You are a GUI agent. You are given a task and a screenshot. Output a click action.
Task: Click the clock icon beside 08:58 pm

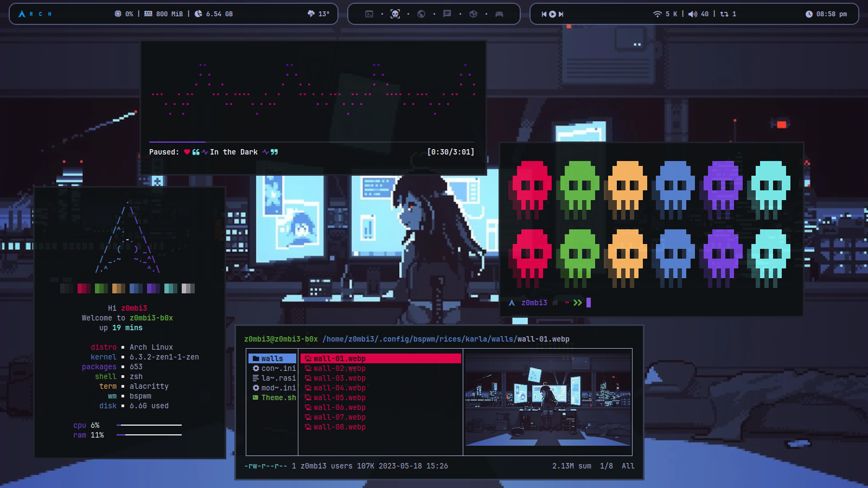click(809, 14)
